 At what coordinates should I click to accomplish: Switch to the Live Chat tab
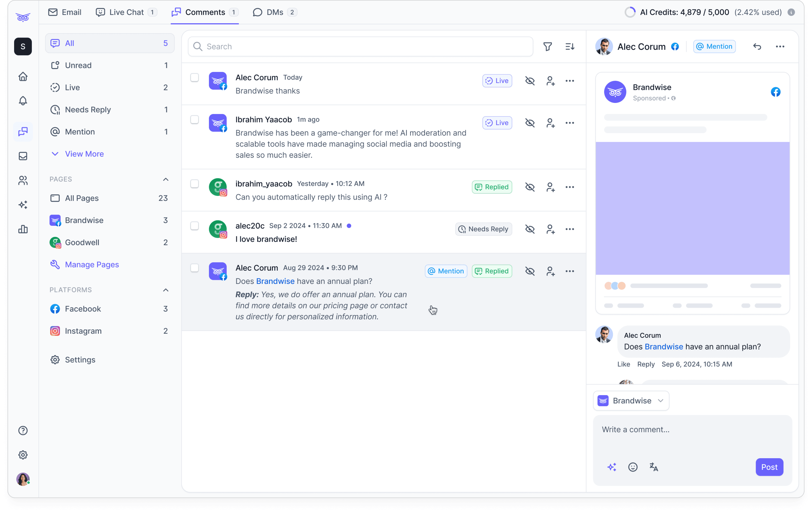pyautogui.click(x=126, y=12)
